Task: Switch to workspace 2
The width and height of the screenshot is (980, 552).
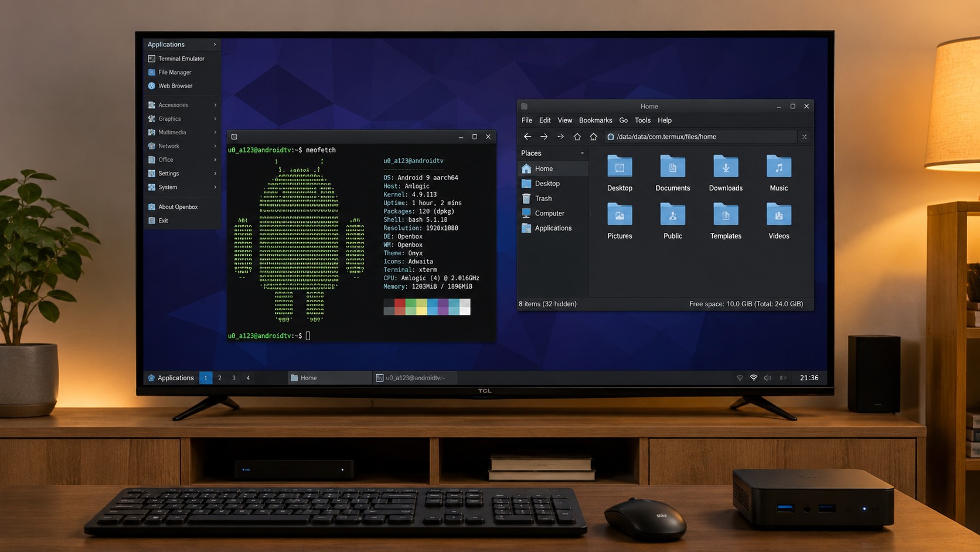Action: tap(220, 378)
